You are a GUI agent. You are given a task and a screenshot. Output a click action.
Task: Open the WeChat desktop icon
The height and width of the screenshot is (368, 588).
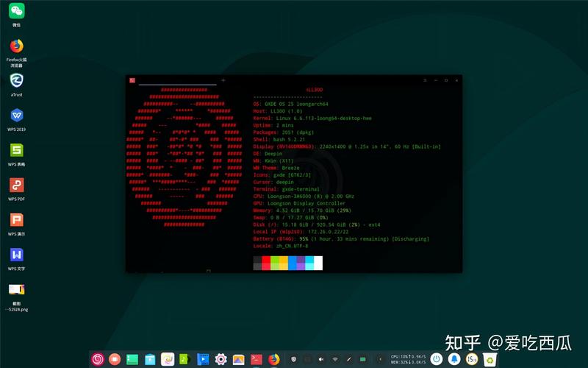[x=16, y=14]
